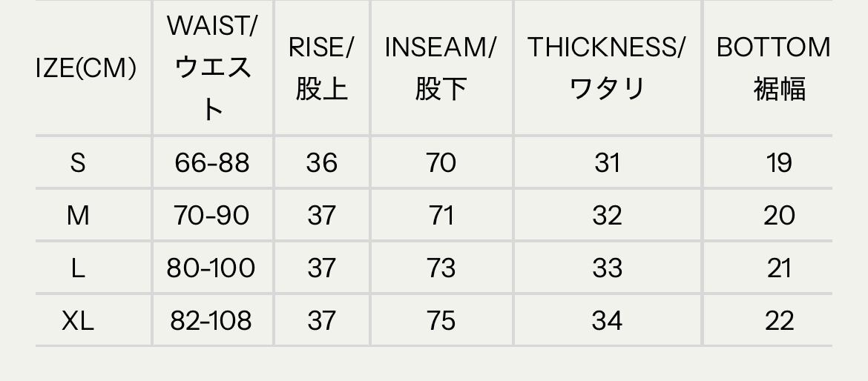Click the XL size row label
The width and height of the screenshot is (868, 381).
pyautogui.click(x=78, y=320)
